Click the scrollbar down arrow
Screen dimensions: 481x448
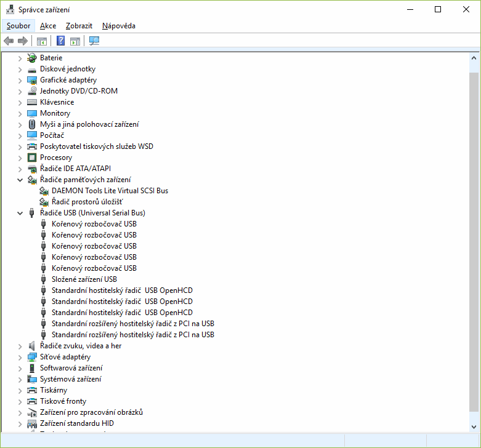474,426
